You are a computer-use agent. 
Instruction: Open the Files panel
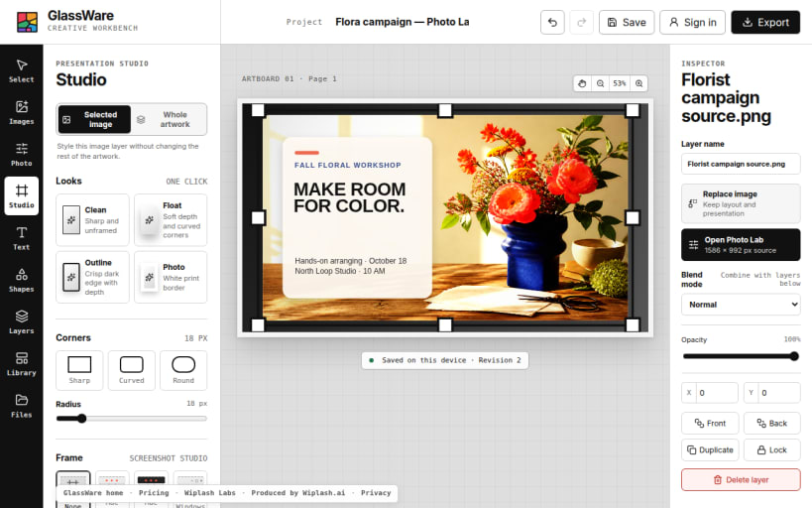pos(21,406)
